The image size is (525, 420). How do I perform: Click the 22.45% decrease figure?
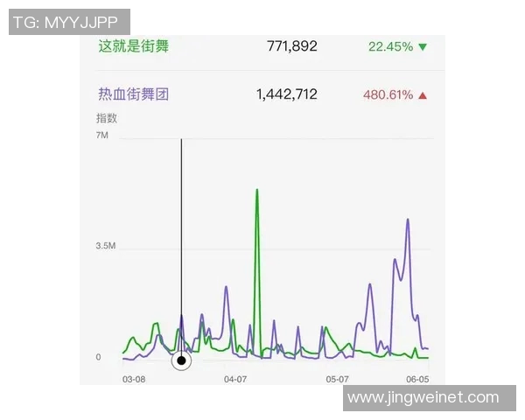391,46
